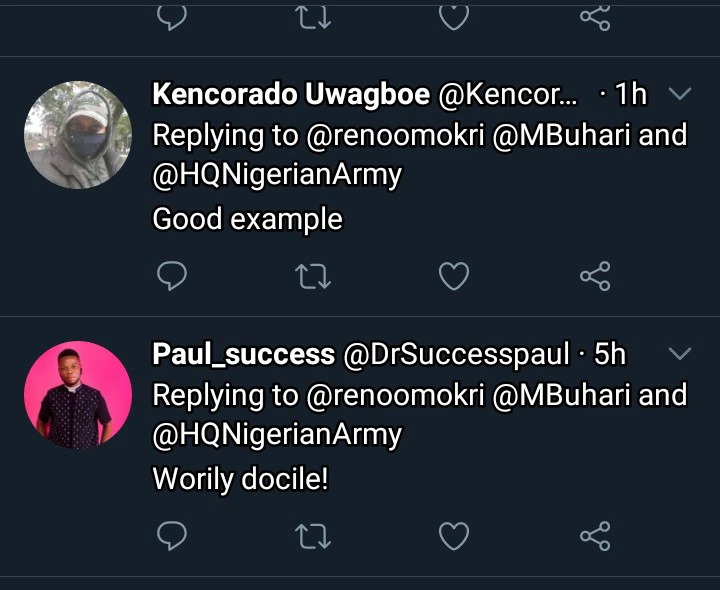Viewport: 720px width, 590px height.
Task: Like the "Good example" tweet
Action: 454,276
